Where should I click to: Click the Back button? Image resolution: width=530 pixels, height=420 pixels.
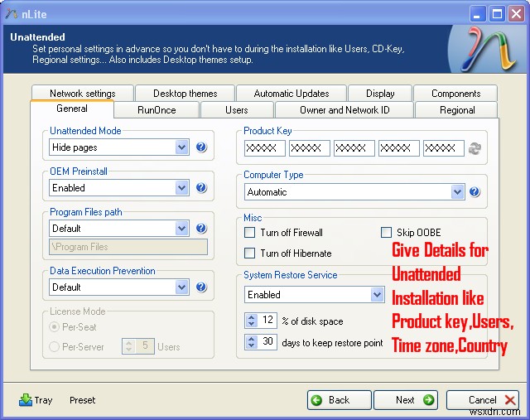tap(339, 400)
